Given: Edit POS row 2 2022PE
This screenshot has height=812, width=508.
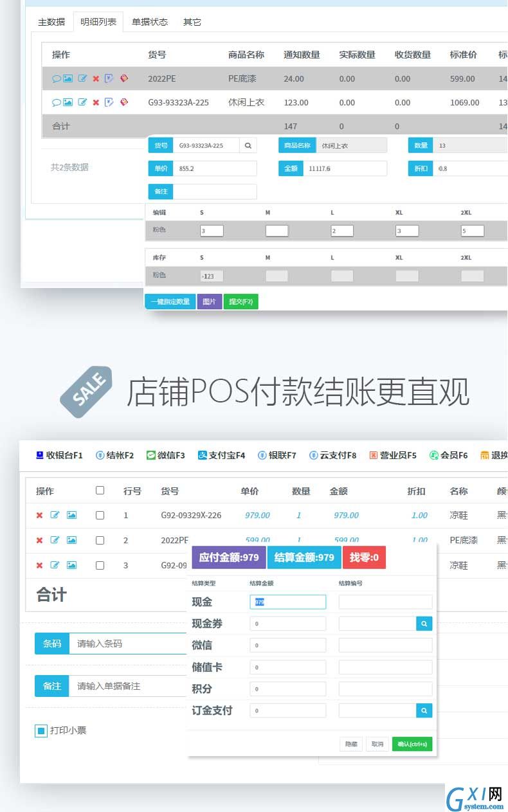Looking at the screenshot, I should point(55,540).
